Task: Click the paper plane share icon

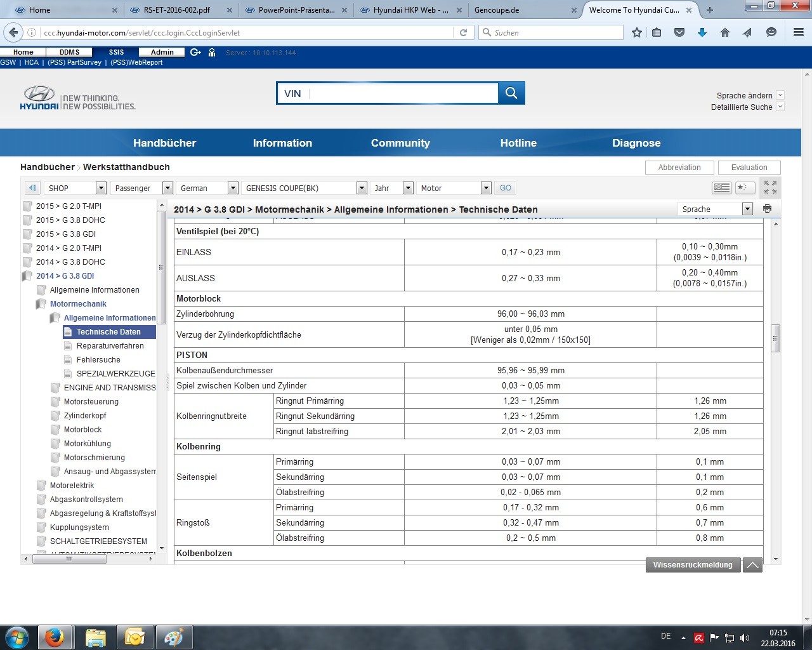Action: (x=748, y=32)
